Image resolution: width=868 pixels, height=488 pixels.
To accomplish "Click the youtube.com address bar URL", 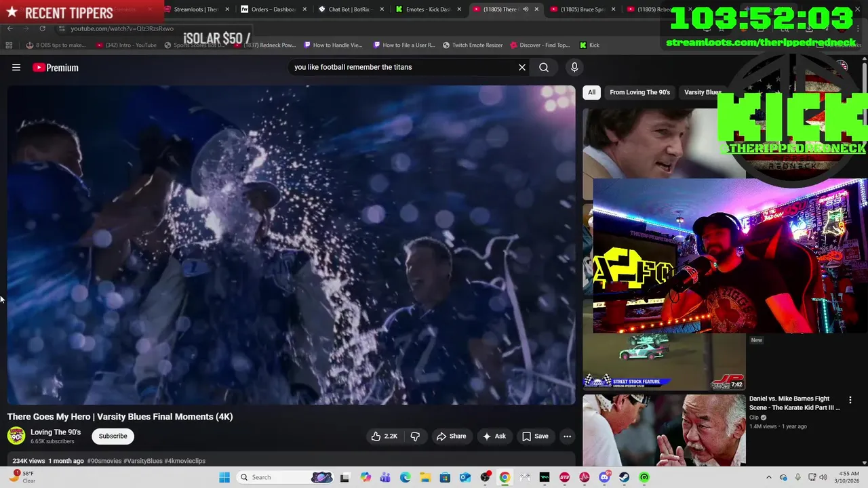I will point(122,28).
